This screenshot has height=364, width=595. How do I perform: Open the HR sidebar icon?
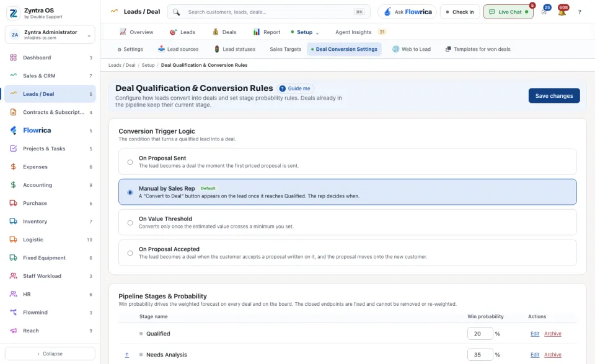13,294
